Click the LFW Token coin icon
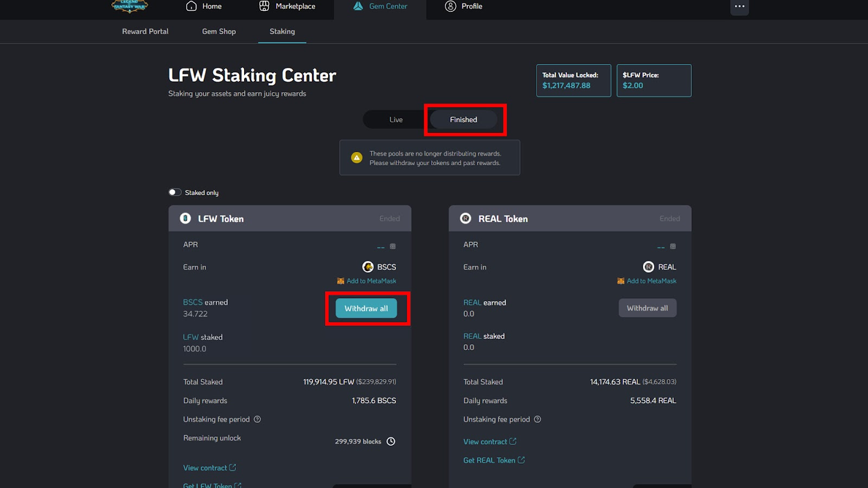Viewport: 868px width, 488px height. pos(186,219)
